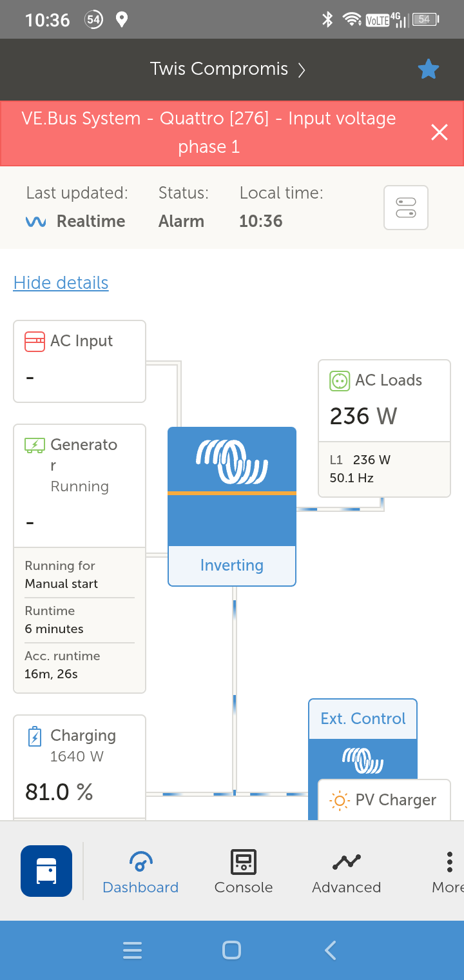Viewport: 464px width, 980px height.
Task: Tap the battery charging icon
Action: [35, 736]
